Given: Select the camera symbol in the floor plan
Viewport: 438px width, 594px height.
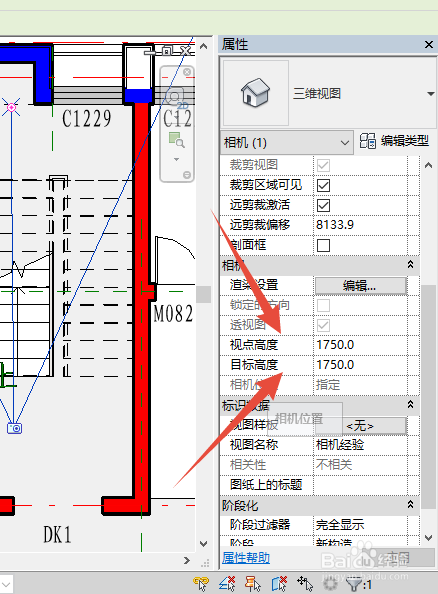Looking at the screenshot, I should tap(14, 428).
